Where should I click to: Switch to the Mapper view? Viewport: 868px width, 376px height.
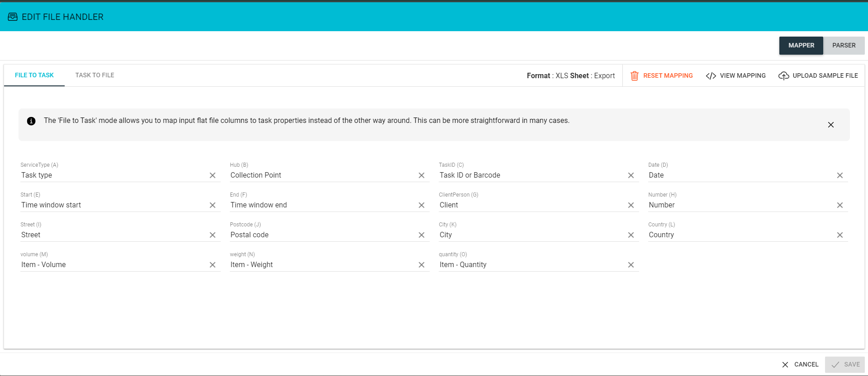tap(801, 46)
